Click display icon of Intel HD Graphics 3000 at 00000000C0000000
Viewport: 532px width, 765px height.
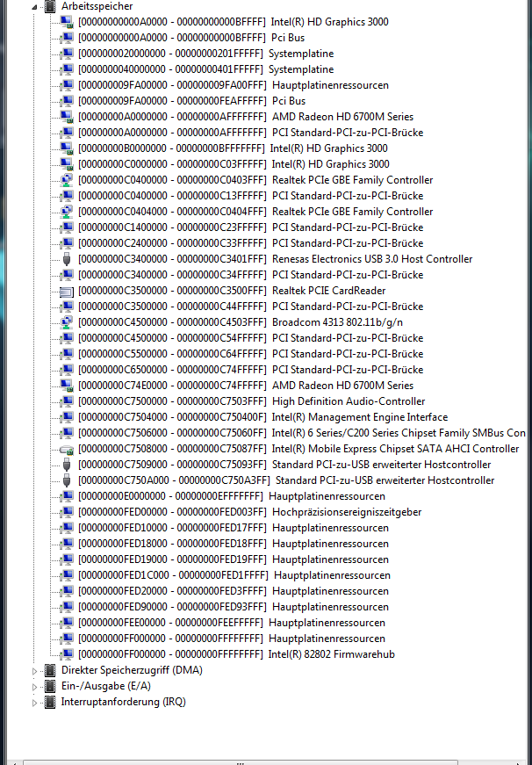(x=67, y=164)
